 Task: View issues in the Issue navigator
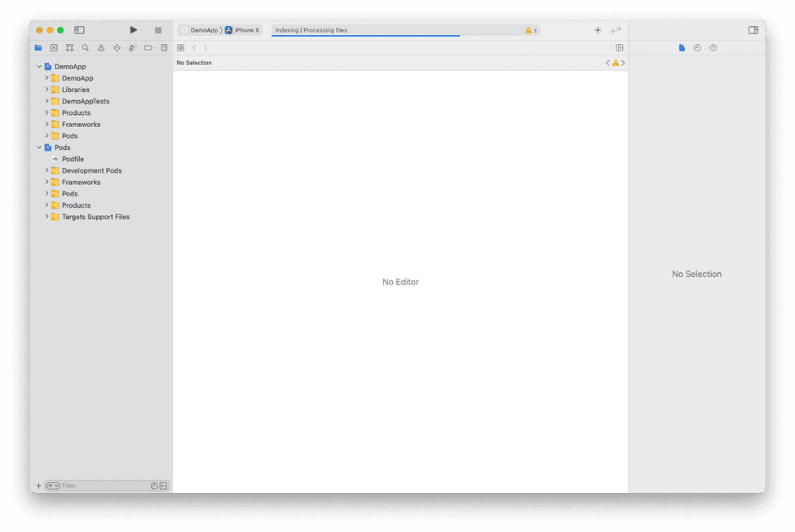coord(100,47)
